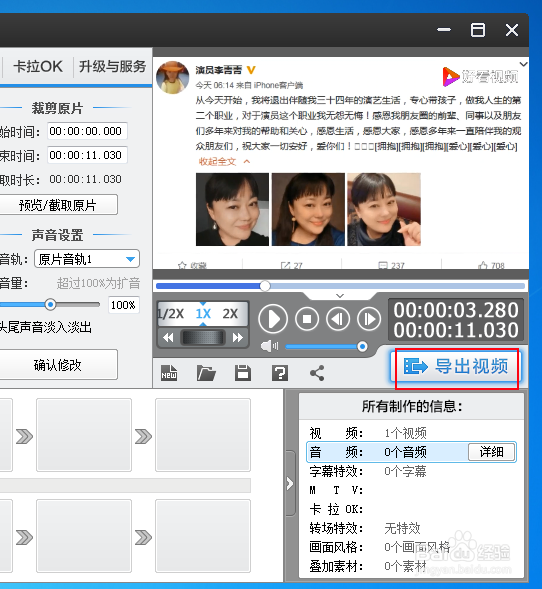This screenshot has height=589, width=542.
Task: Click the share icon
Action: 317,373
